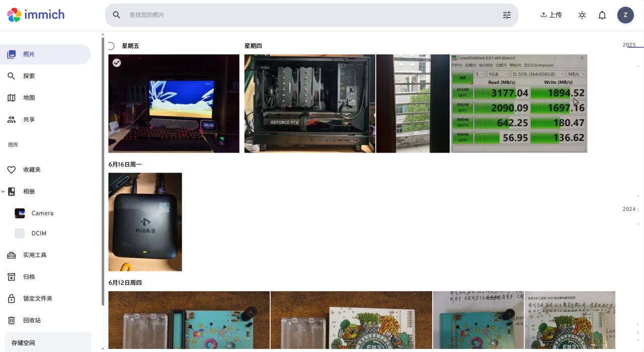
Task: Open the notifications bell
Action: [602, 15]
